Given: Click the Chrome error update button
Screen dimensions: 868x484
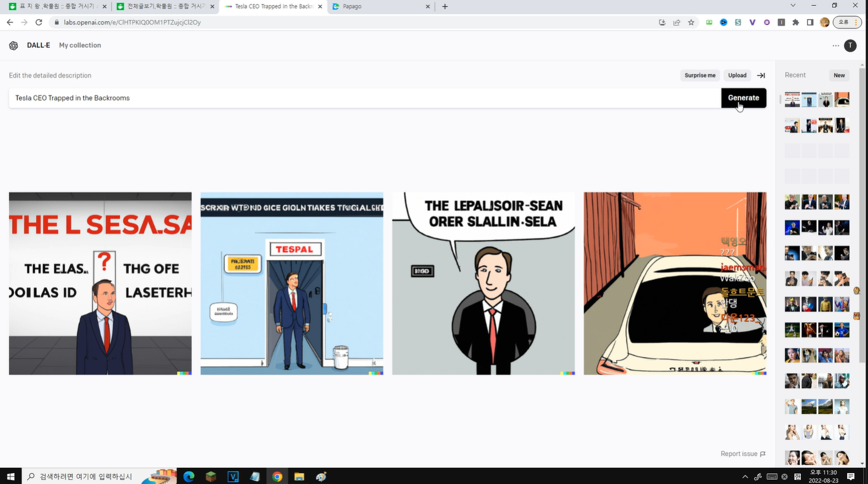Looking at the screenshot, I should pyautogui.click(x=847, y=23).
